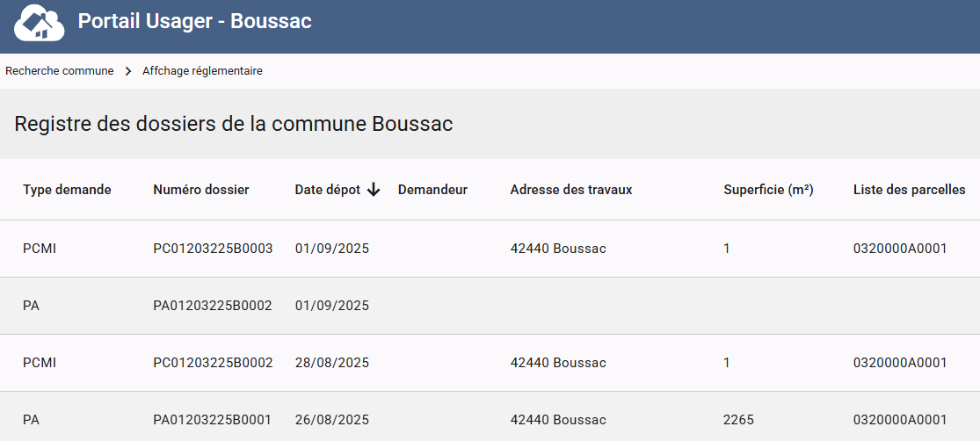980x441 pixels.
Task: Click the 26/08/2025 deposit date cell
Action: click(331, 420)
